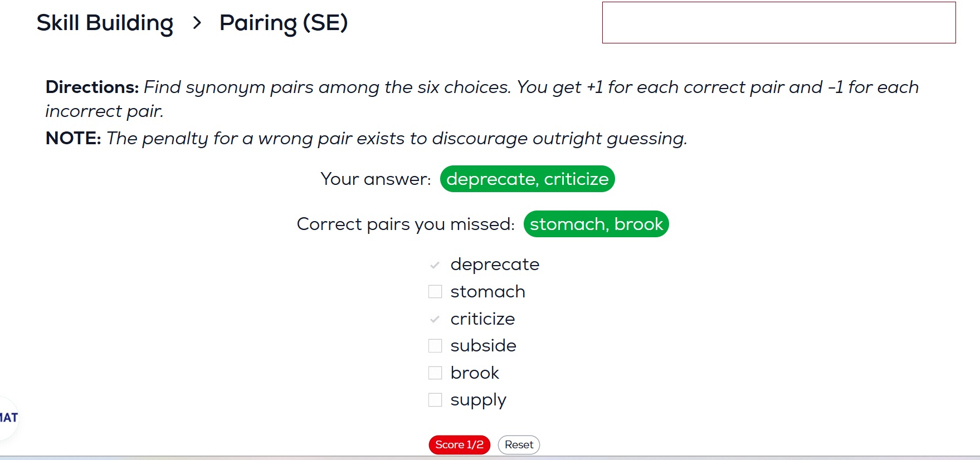Click the deprecate checkmark icon

tap(435, 265)
